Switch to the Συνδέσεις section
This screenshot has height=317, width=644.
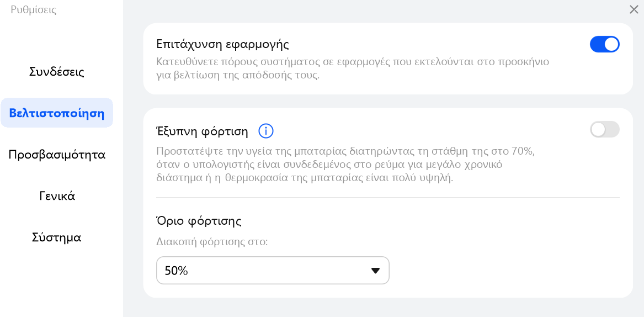click(x=57, y=72)
